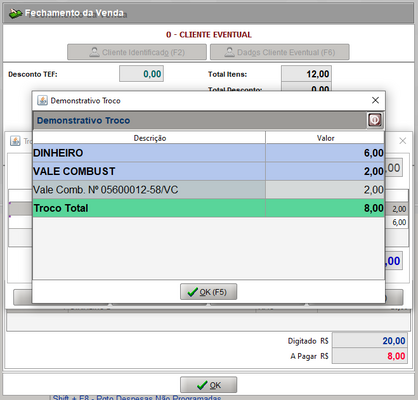Click the A Pagar R$ amount field

370,356
